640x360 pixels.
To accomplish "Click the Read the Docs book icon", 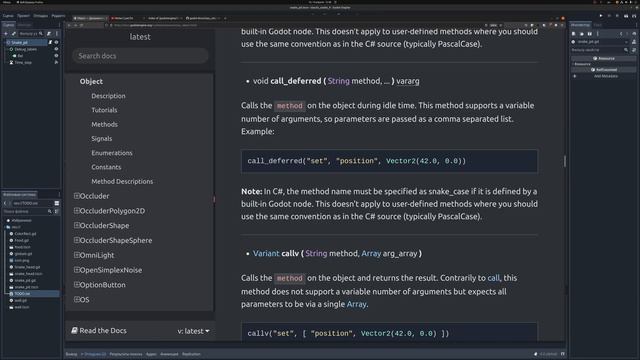I will pos(74,331).
